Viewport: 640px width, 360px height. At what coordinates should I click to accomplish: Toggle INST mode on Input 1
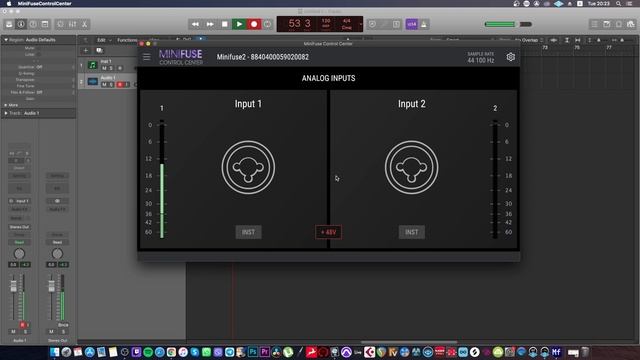pyautogui.click(x=248, y=232)
